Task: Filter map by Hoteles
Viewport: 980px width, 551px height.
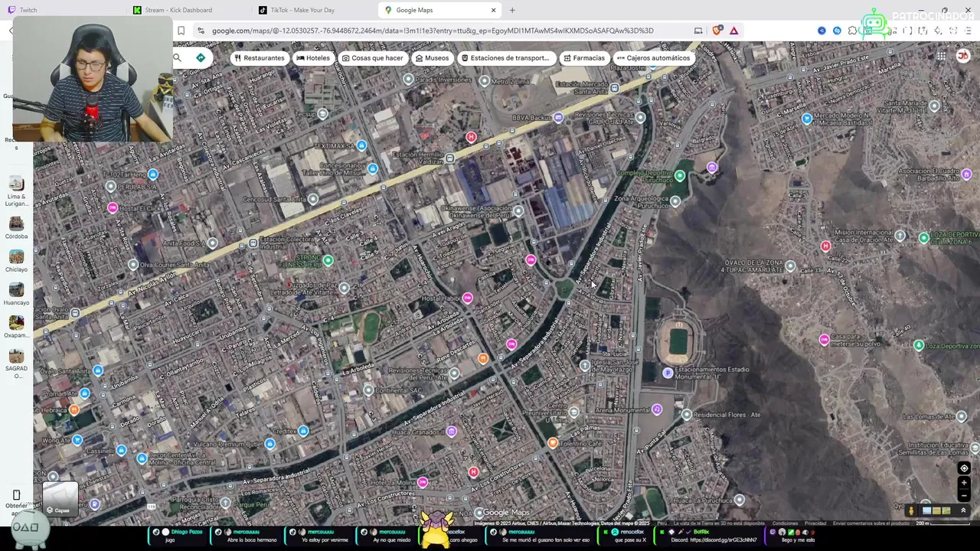Action: (312, 58)
